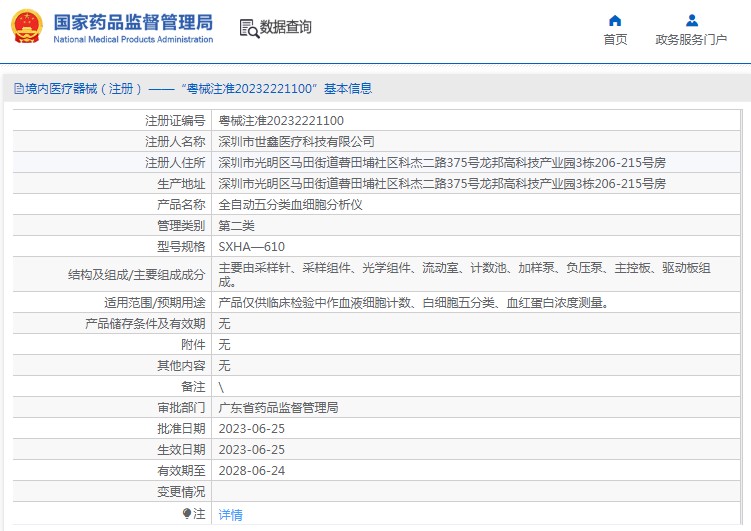The height and width of the screenshot is (531, 751).
Task: Click 数据查询 heading text
Action: click(285, 27)
